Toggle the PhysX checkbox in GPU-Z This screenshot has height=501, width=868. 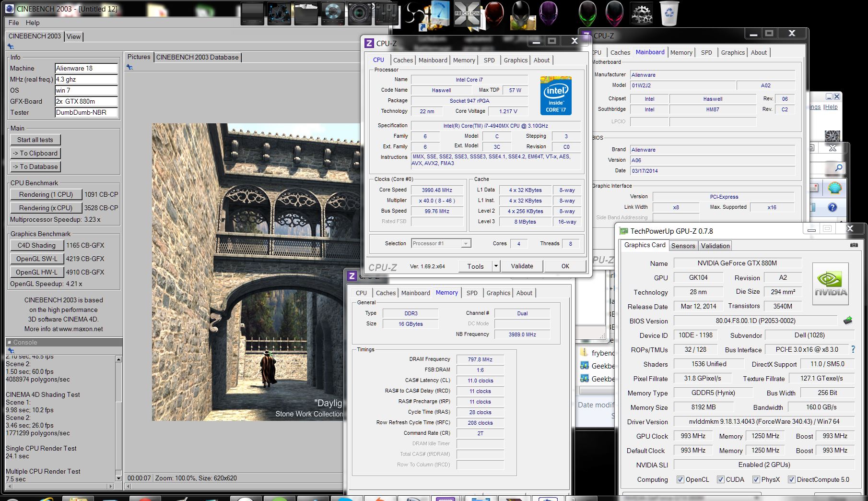tap(756, 479)
